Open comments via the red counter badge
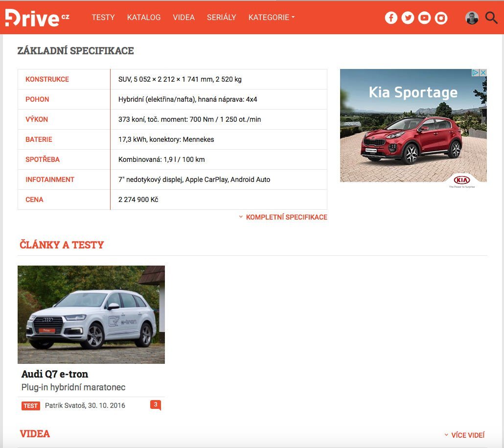The height and width of the screenshot is (448, 504). (156, 404)
